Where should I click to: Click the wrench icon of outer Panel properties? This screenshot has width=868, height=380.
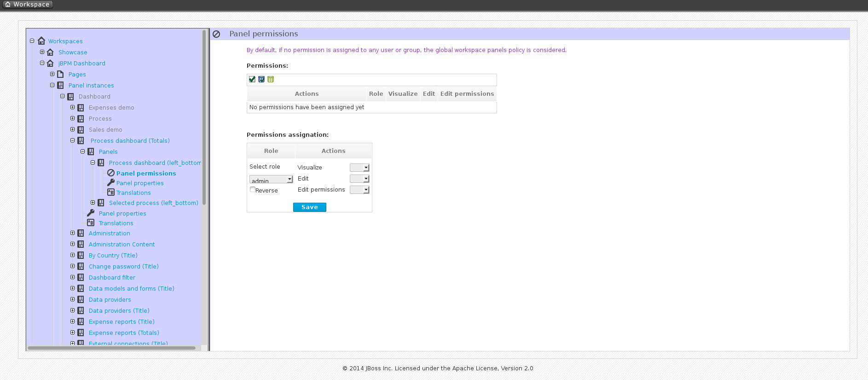click(91, 213)
